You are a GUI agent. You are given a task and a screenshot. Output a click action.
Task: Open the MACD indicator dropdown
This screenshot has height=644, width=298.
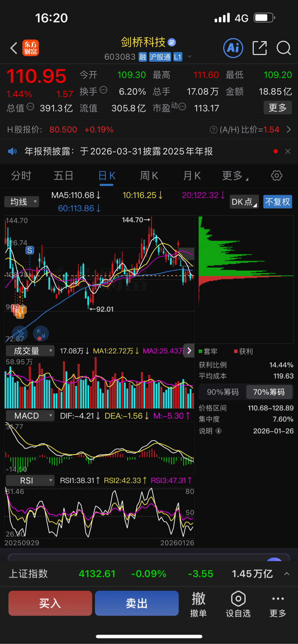click(x=30, y=416)
